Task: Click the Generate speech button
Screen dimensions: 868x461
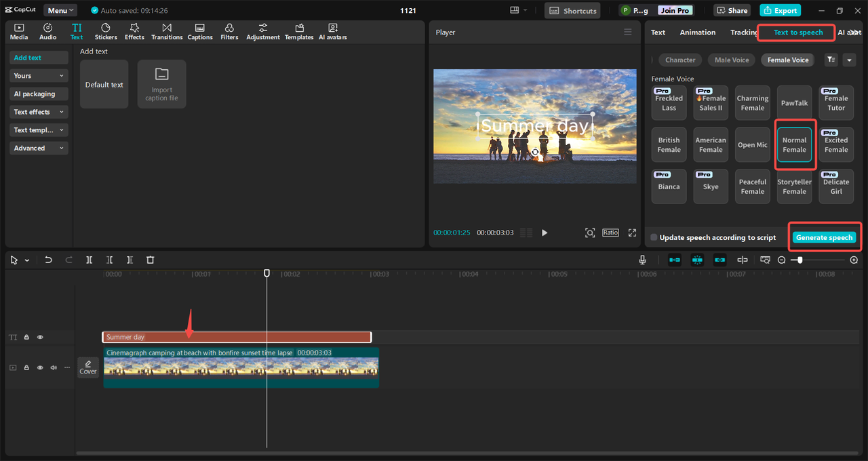Action: 824,237
